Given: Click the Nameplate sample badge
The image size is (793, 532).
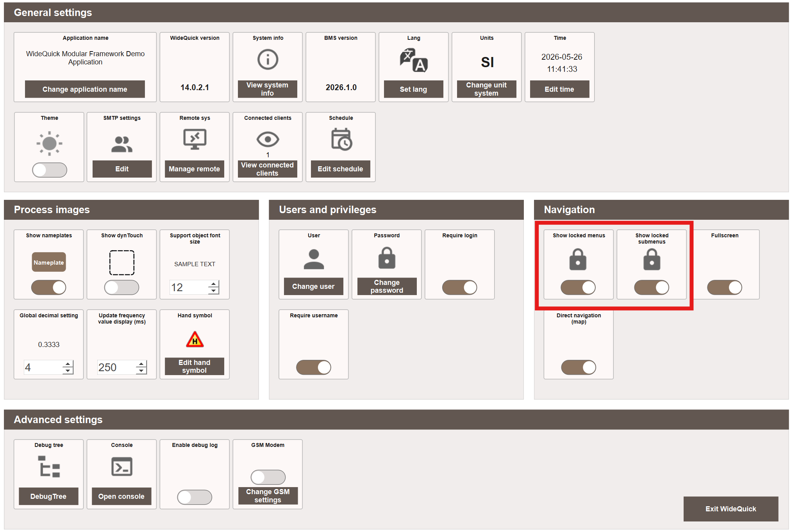Looking at the screenshot, I should coord(49,262).
